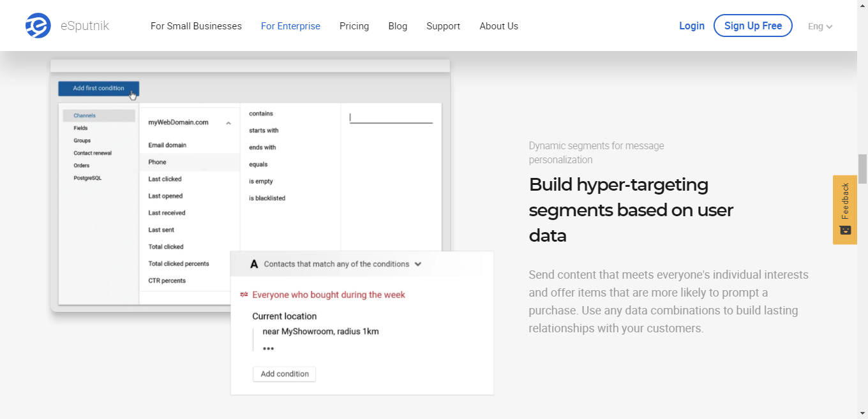Choose the CTR percents option
Screen dimensions: 868x419
[167, 281]
